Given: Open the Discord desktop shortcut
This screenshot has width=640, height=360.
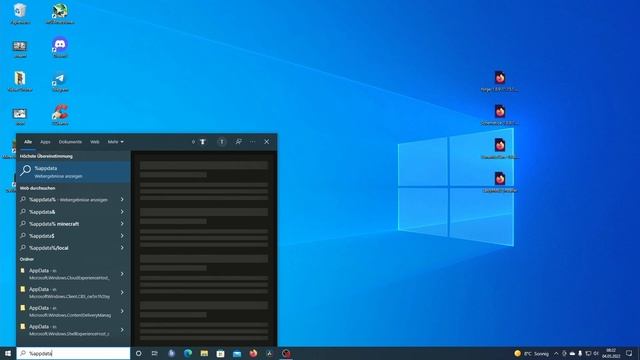Looking at the screenshot, I should (x=60, y=47).
